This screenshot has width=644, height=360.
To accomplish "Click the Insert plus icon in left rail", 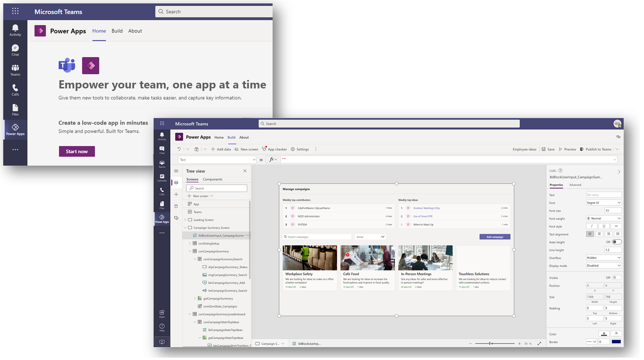I will (176, 194).
